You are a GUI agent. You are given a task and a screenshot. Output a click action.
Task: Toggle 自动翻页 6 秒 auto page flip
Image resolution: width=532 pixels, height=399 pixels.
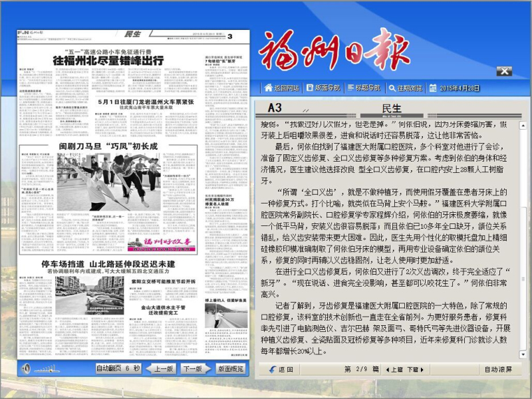point(118,368)
